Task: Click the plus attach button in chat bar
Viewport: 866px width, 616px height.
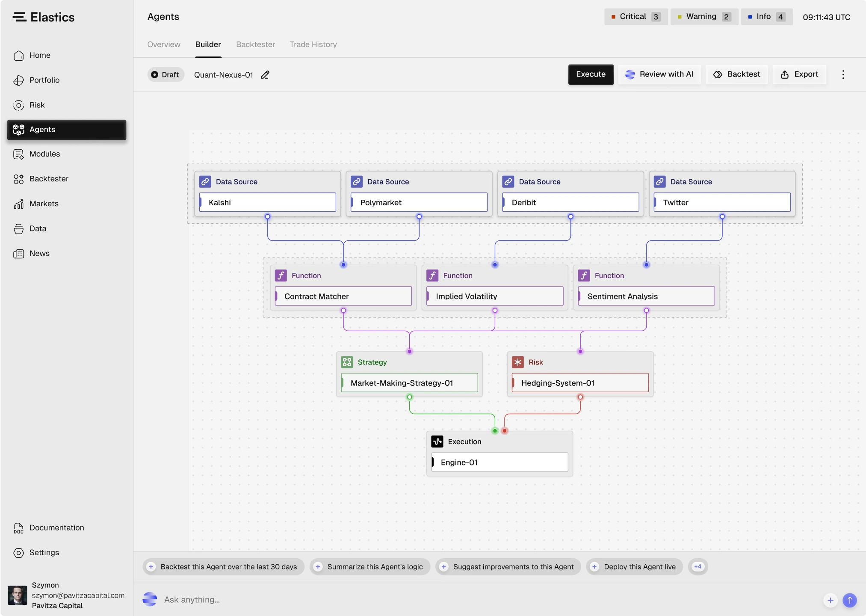Action: tap(830, 600)
